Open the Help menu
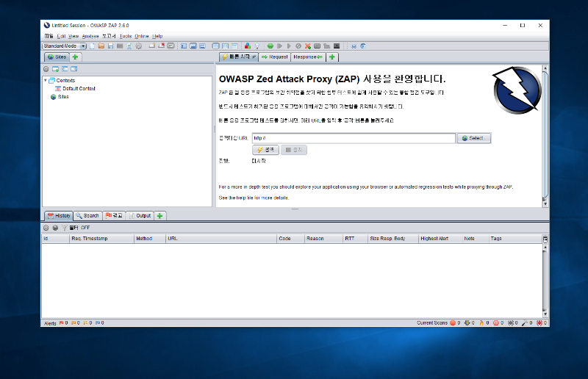The height and width of the screenshot is (379, 588). point(157,36)
